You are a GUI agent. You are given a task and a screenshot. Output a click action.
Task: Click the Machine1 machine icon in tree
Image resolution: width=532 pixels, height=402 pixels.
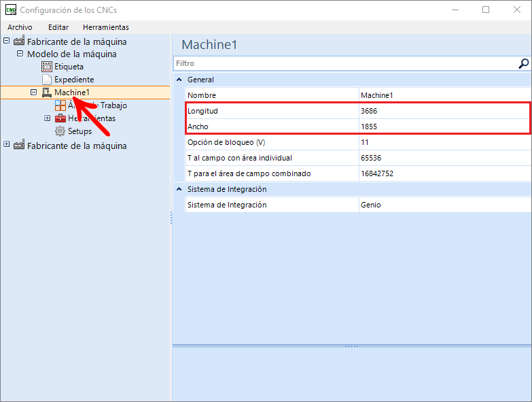(x=47, y=93)
